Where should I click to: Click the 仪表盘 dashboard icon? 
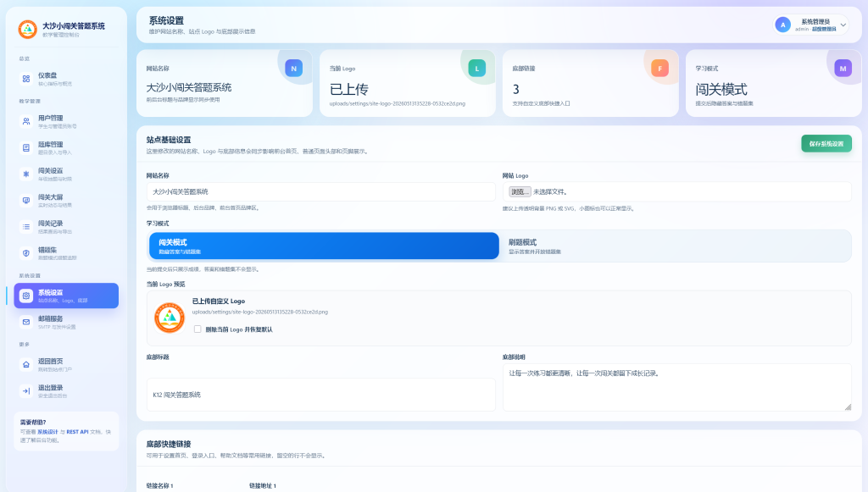coord(26,79)
